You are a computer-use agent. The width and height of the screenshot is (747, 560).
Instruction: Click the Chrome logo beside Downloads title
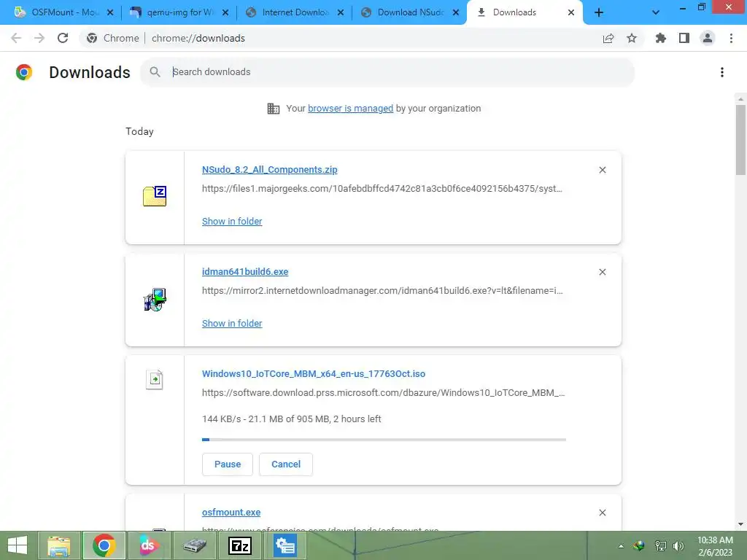pyautogui.click(x=24, y=72)
